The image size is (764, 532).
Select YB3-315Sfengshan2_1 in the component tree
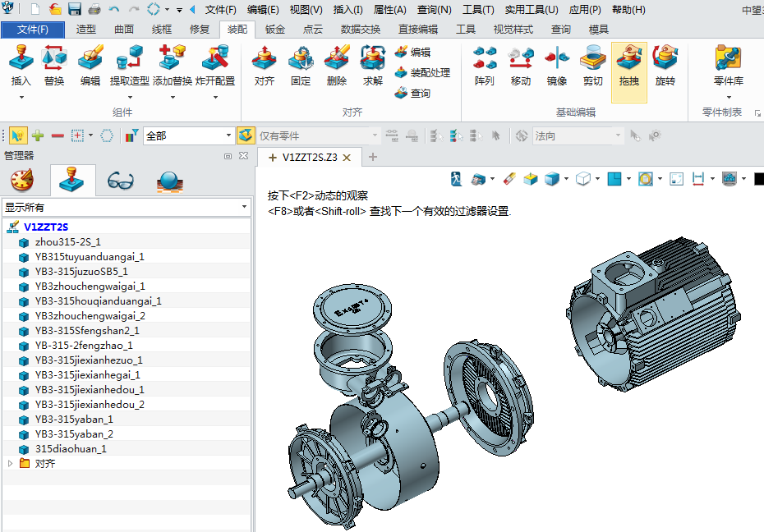coord(87,330)
